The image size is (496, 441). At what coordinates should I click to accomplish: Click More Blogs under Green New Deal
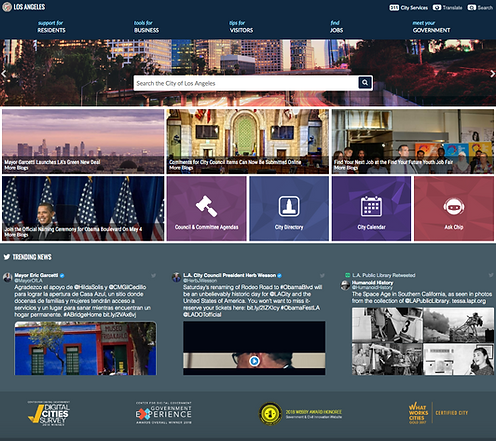tap(16, 168)
